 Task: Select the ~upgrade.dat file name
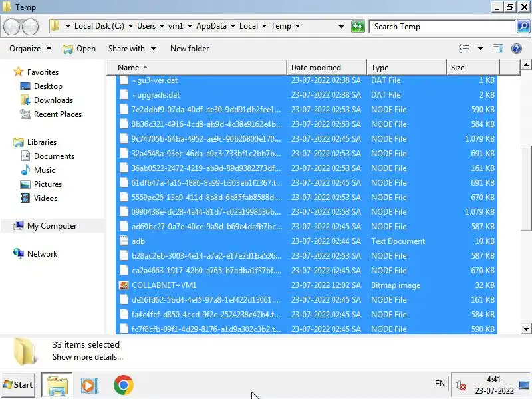(156, 95)
